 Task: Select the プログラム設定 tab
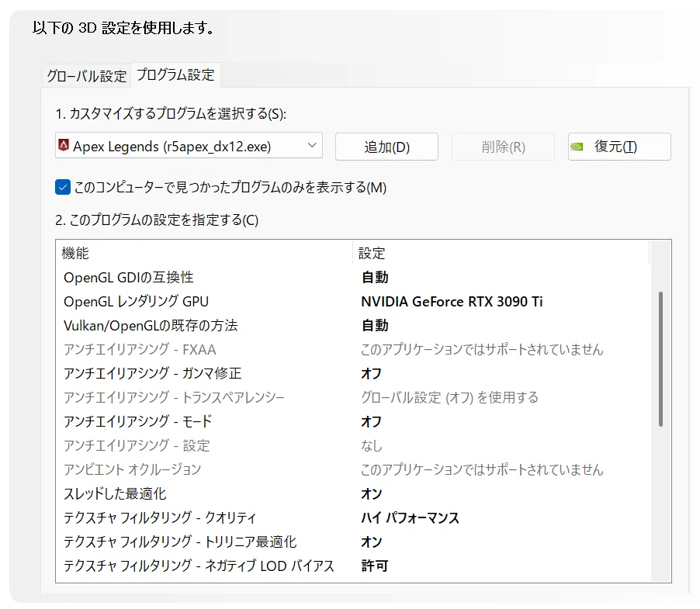click(x=175, y=74)
